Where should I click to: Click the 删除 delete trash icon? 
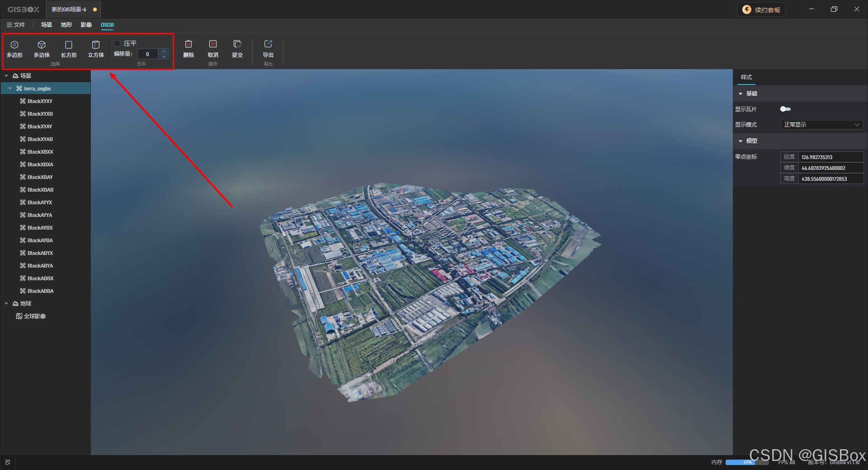(x=189, y=44)
